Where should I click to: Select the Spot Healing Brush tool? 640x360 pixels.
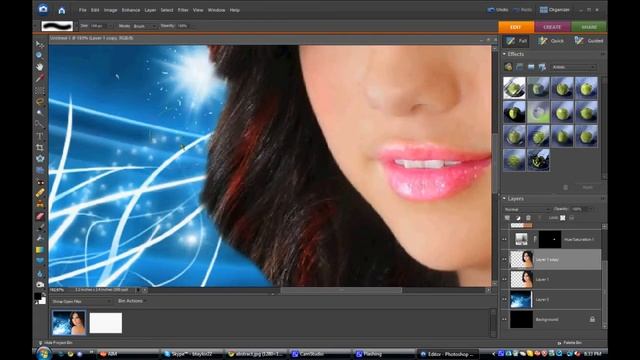[40, 193]
